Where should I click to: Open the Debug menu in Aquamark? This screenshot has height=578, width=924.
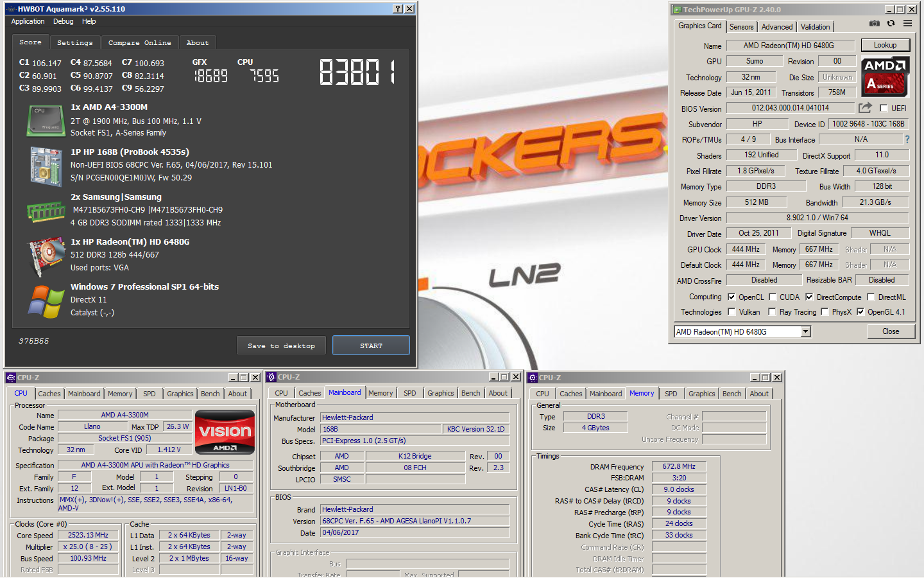pyautogui.click(x=63, y=21)
